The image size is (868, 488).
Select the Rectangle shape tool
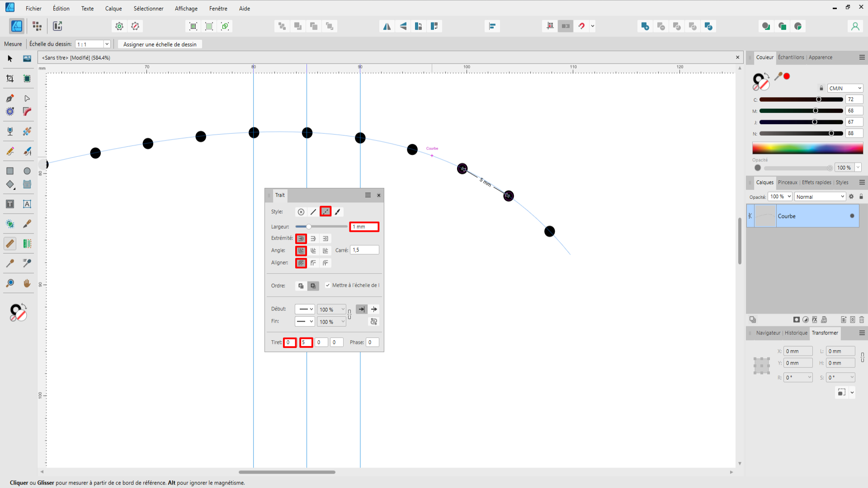(x=10, y=171)
